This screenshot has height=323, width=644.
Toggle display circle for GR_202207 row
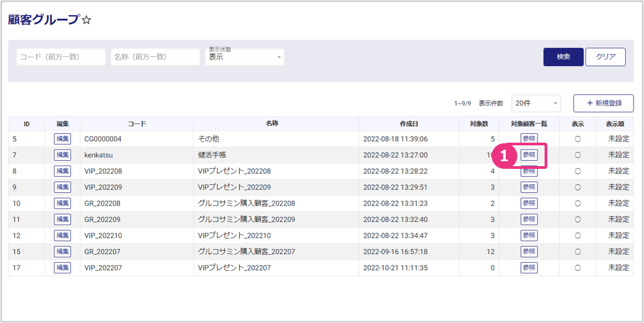[577, 252]
